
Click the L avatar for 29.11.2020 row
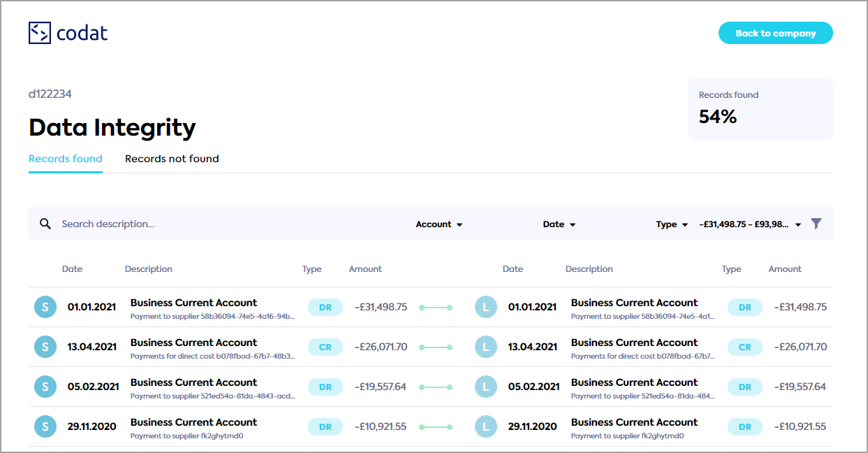click(486, 426)
